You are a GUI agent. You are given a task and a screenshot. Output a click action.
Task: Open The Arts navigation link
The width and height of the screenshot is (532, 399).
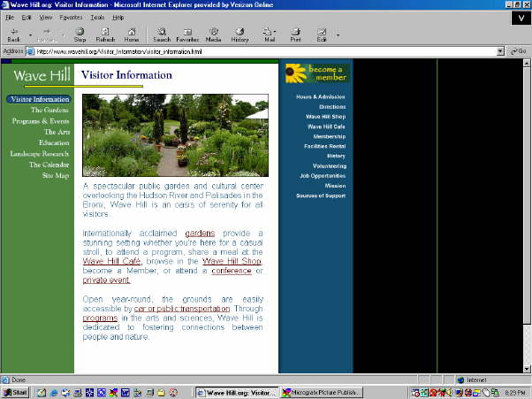pos(57,132)
